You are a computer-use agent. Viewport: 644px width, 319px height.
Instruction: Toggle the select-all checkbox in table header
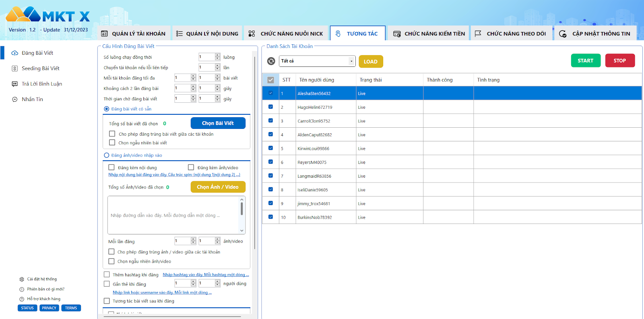[x=270, y=80]
